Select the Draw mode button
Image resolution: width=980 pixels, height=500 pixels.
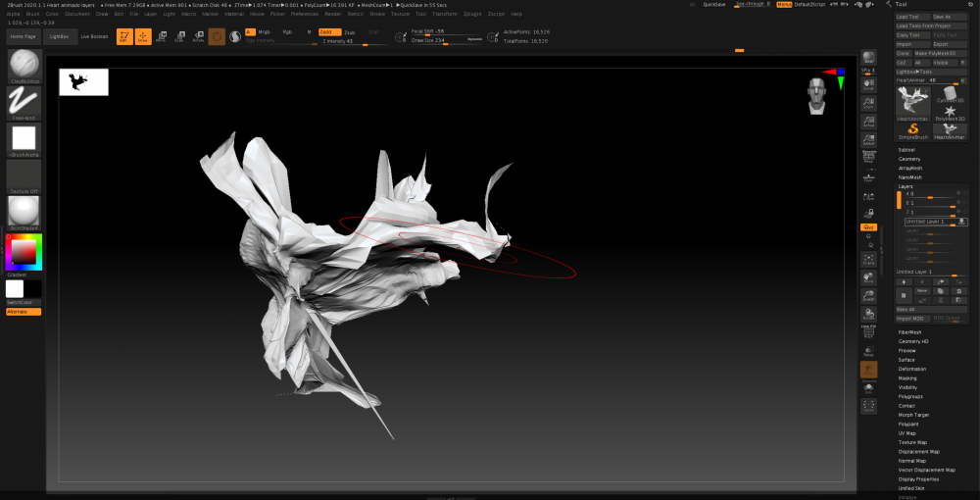(x=143, y=37)
